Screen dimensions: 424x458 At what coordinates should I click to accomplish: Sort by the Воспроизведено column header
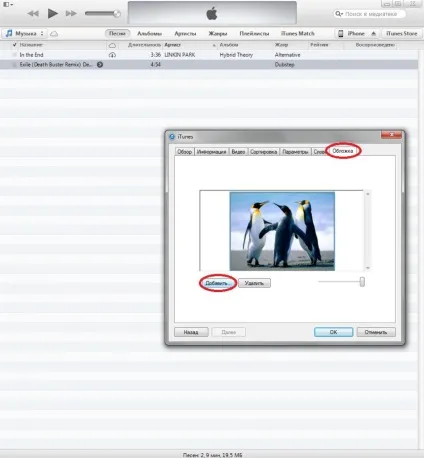[375, 45]
